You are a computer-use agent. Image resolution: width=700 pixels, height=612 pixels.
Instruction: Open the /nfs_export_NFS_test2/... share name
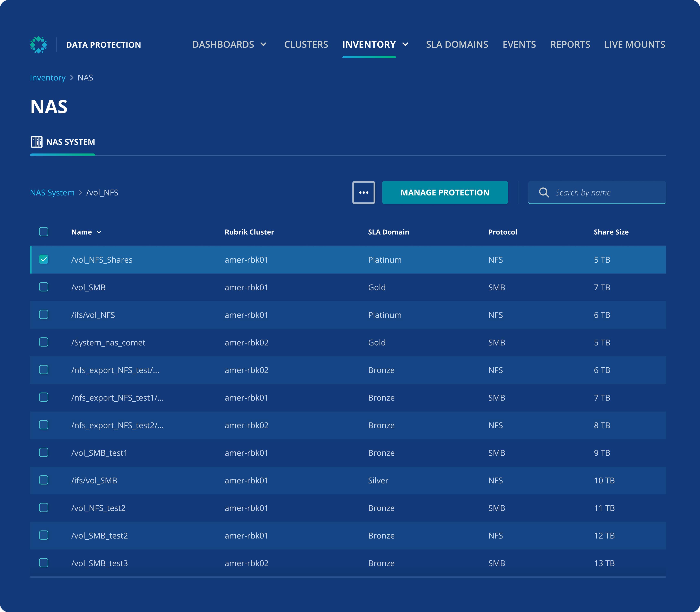[x=117, y=426]
